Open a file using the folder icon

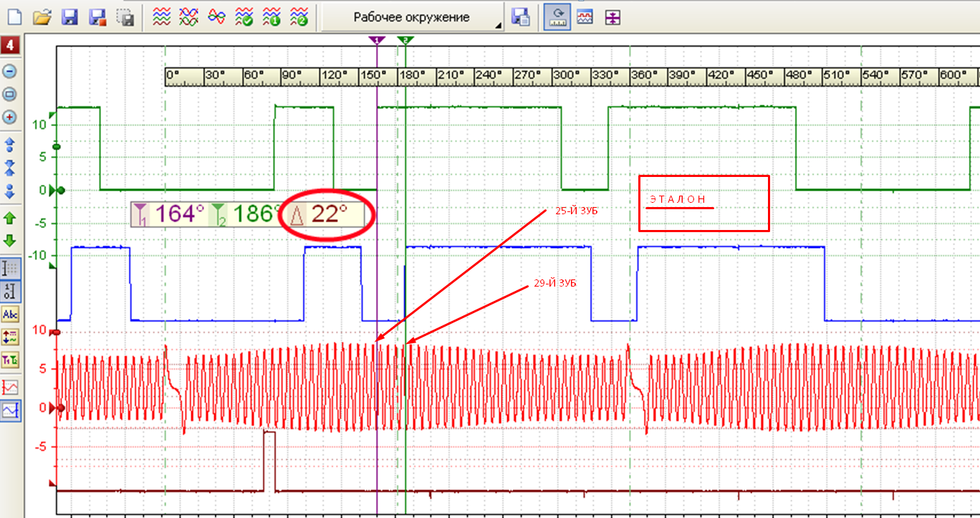[43, 17]
